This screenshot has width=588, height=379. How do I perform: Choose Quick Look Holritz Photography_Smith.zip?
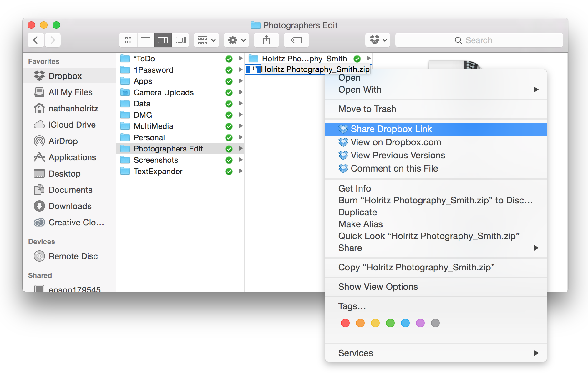[436, 236]
